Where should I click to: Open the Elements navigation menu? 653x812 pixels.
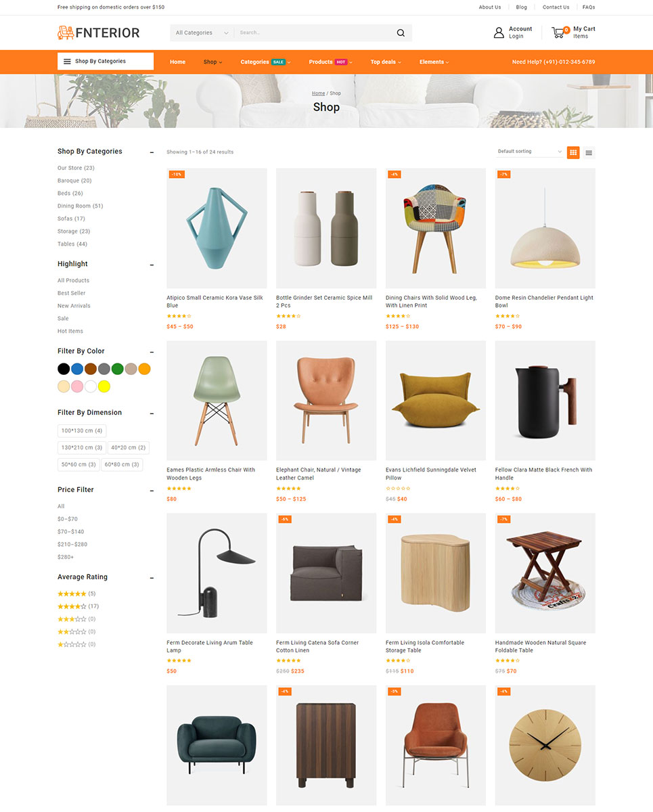pos(434,62)
